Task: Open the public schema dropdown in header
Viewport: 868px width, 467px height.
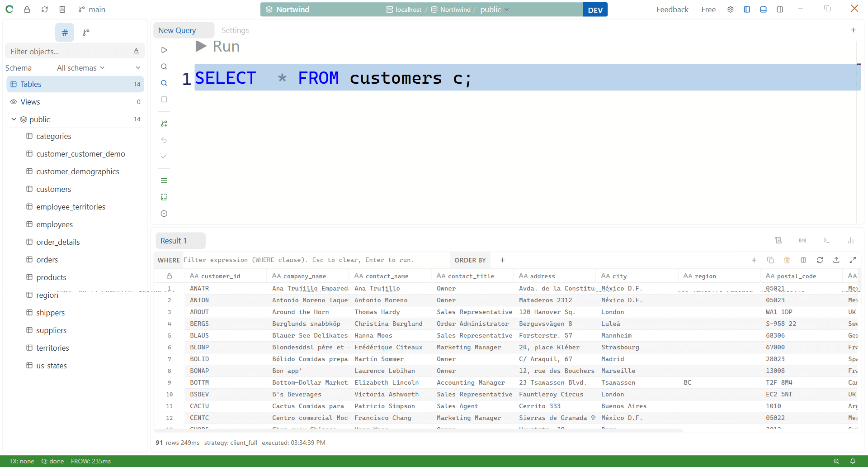Action: pos(494,10)
